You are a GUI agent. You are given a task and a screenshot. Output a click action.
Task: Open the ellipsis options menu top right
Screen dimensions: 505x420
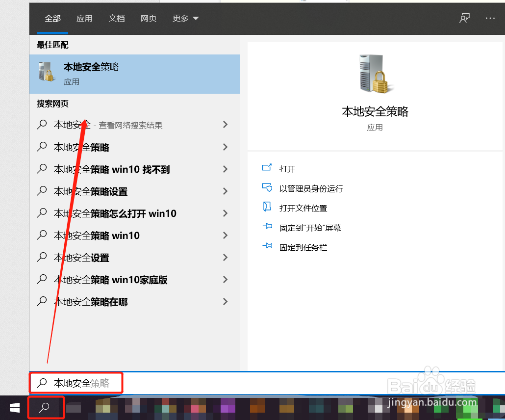(490, 18)
